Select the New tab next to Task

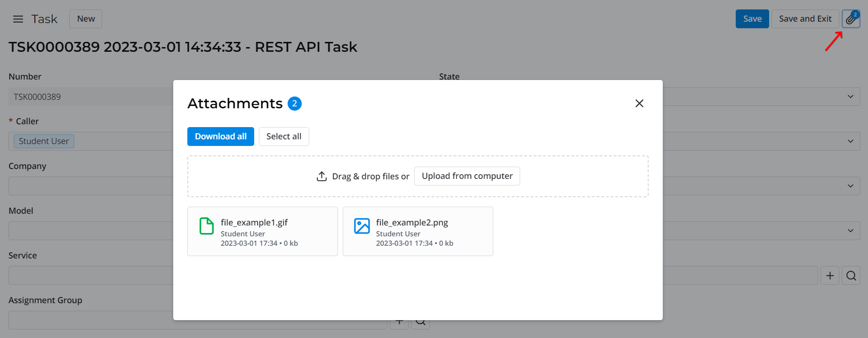86,19
